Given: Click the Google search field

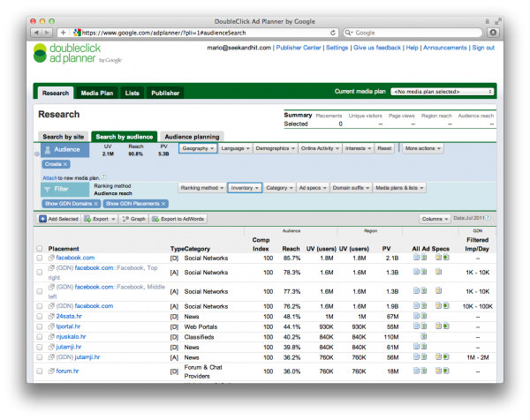Looking at the screenshot, I should [x=413, y=33].
